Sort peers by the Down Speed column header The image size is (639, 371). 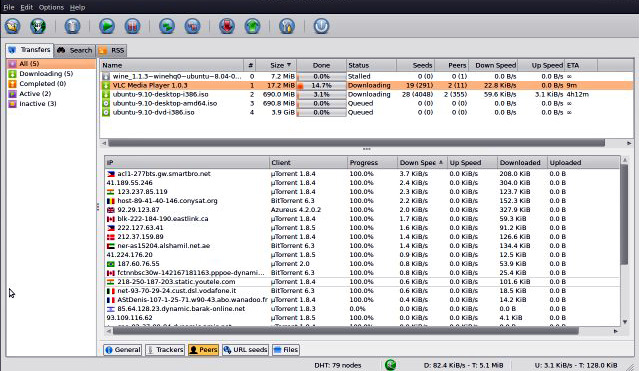422,162
